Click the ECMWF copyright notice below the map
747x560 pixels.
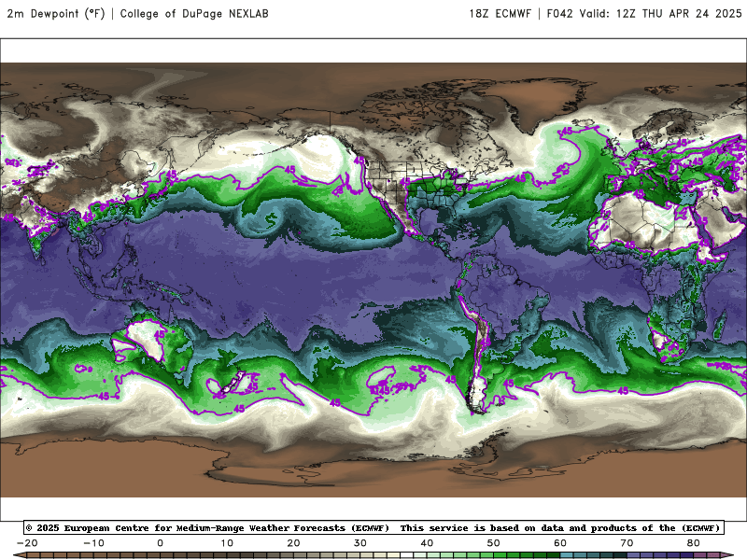[x=373, y=527]
